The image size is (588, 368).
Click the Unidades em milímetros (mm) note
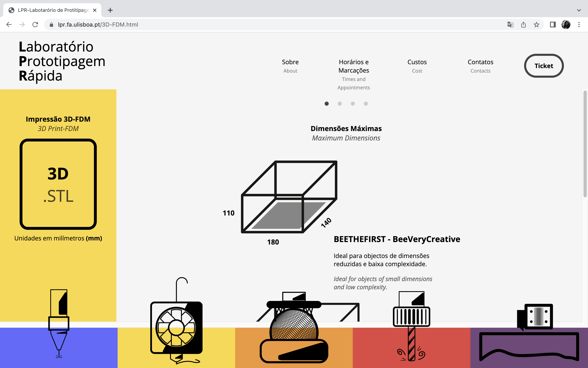[x=58, y=238]
